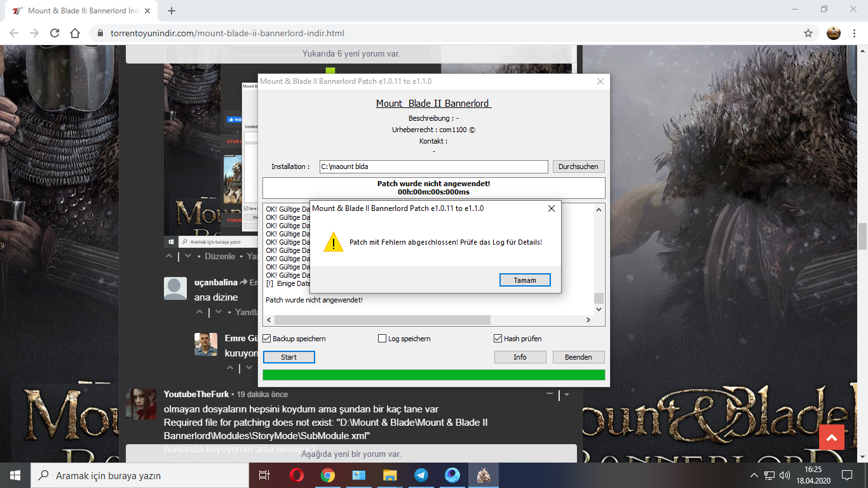Image resolution: width=868 pixels, height=488 pixels.
Task: Bookmark this page with the star icon
Action: [x=808, y=33]
